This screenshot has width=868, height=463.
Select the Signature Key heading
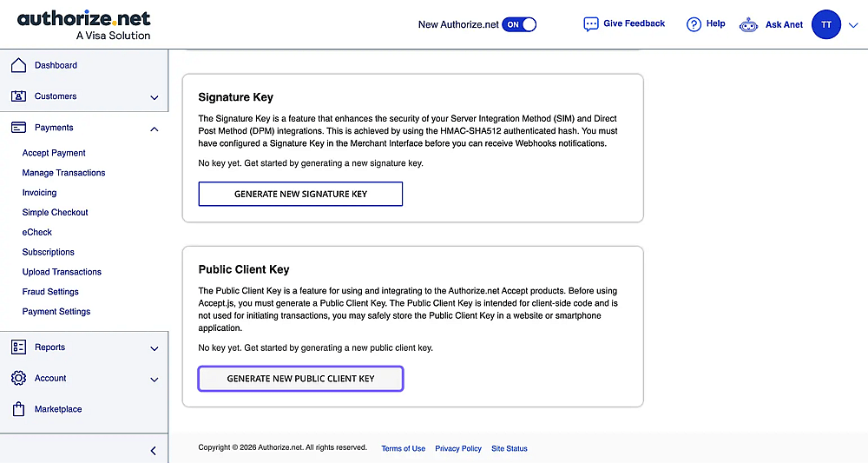click(236, 97)
